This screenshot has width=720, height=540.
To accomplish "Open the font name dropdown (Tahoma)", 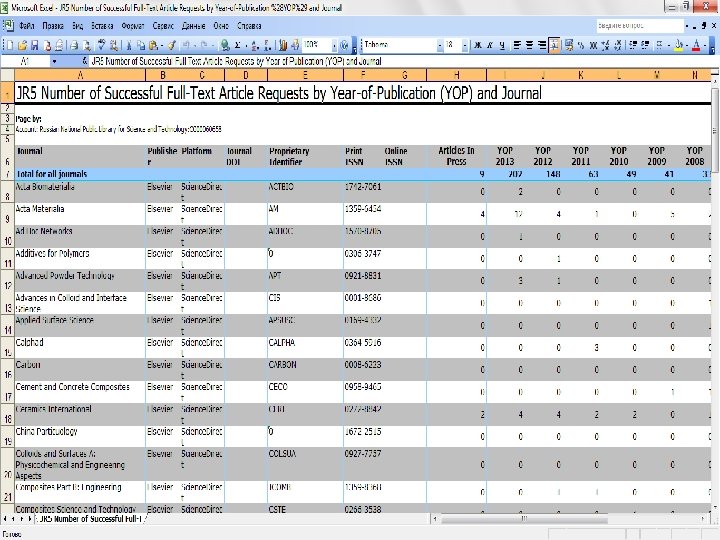I will (x=440, y=45).
